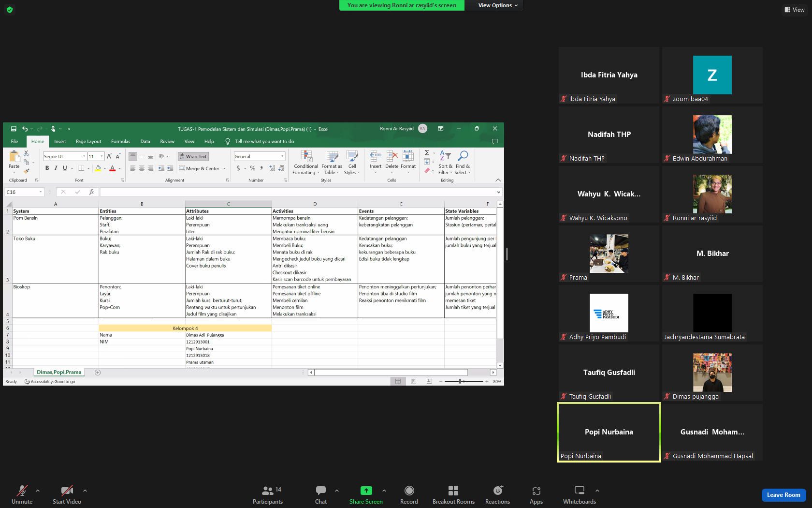Open Sort & Filter
812x508 pixels.
[445, 163]
